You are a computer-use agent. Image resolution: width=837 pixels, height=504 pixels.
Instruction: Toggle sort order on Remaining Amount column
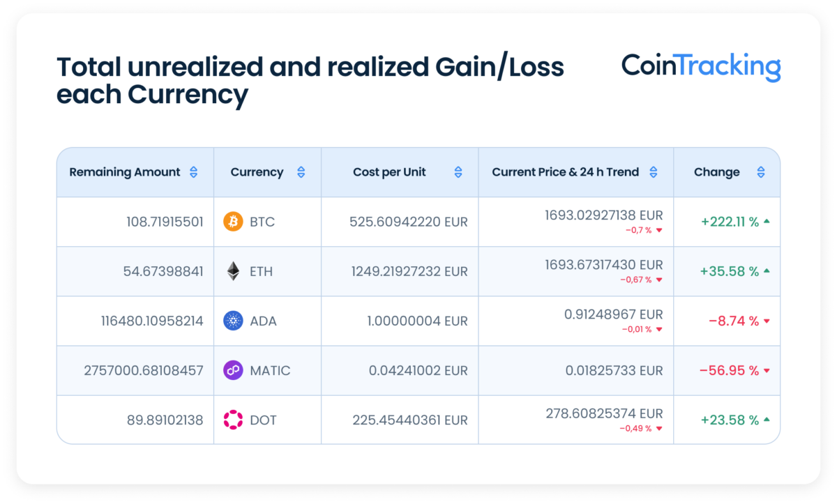pos(193,171)
